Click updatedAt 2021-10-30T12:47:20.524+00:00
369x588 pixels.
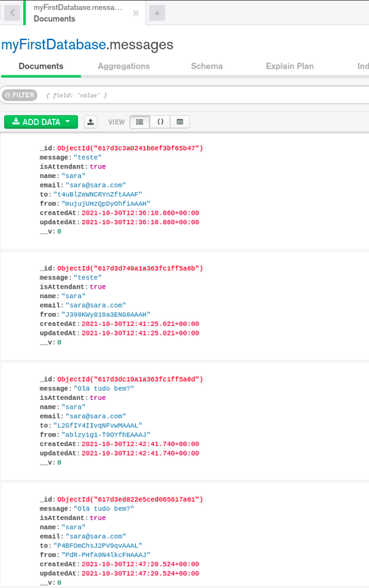click(x=141, y=573)
